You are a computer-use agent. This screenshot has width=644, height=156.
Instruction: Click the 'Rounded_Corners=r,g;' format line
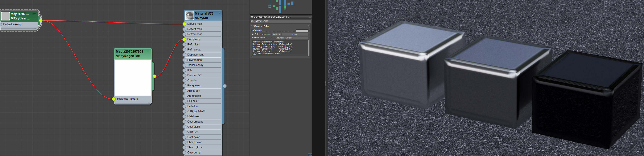coord(263,49)
